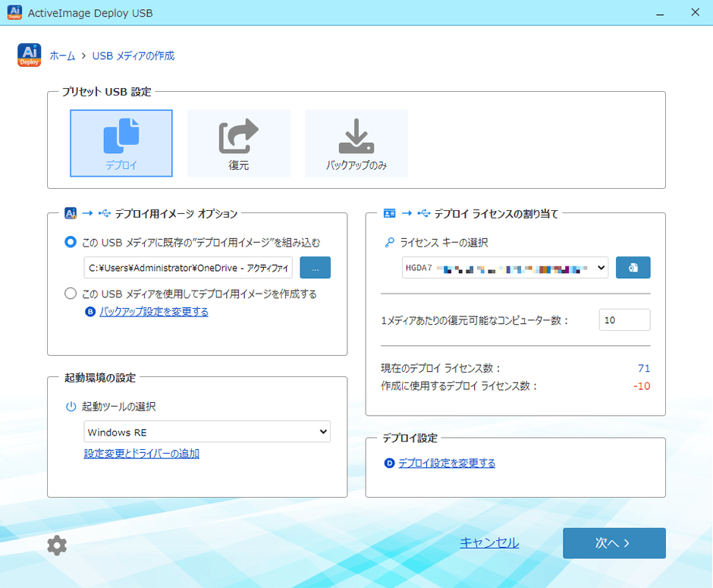Select radio to embed existing deploy image
Screen dimensions: 713x588
click(x=71, y=241)
